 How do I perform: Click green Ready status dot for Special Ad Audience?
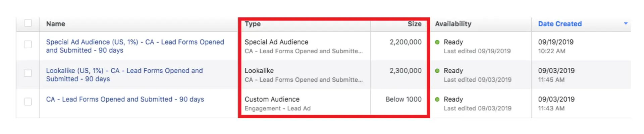[x=437, y=42]
